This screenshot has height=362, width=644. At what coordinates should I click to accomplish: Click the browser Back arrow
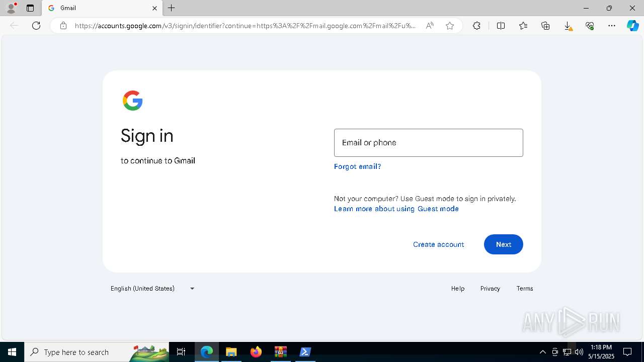tap(14, 26)
